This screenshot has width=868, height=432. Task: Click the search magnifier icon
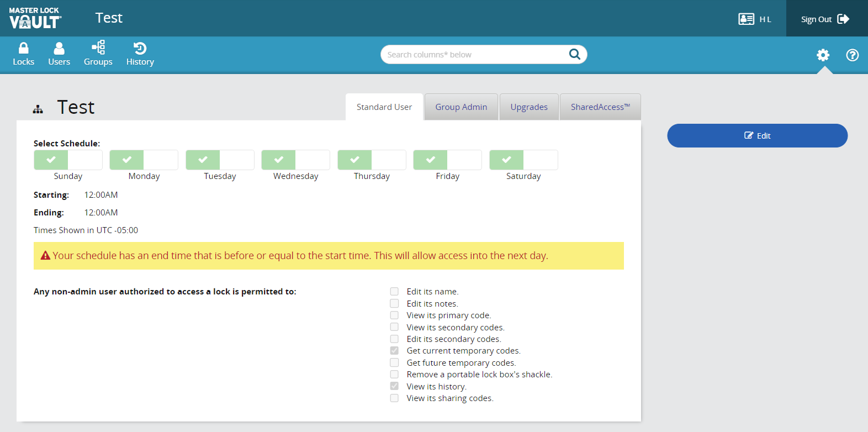[574, 54]
